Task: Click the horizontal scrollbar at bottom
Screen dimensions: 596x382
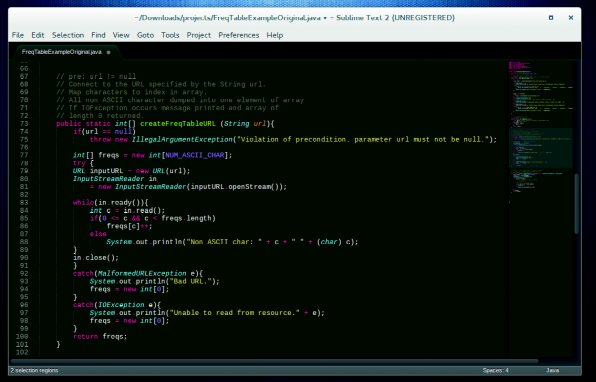Action: (274, 361)
